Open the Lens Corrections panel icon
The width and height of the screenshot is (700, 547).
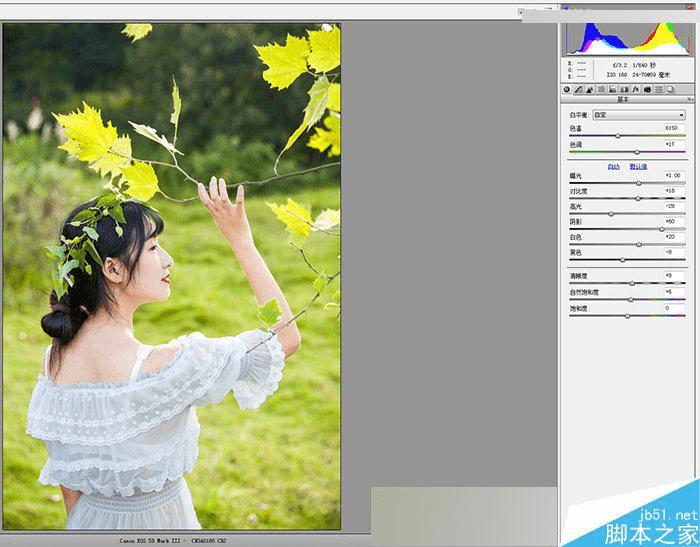[x=625, y=89]
